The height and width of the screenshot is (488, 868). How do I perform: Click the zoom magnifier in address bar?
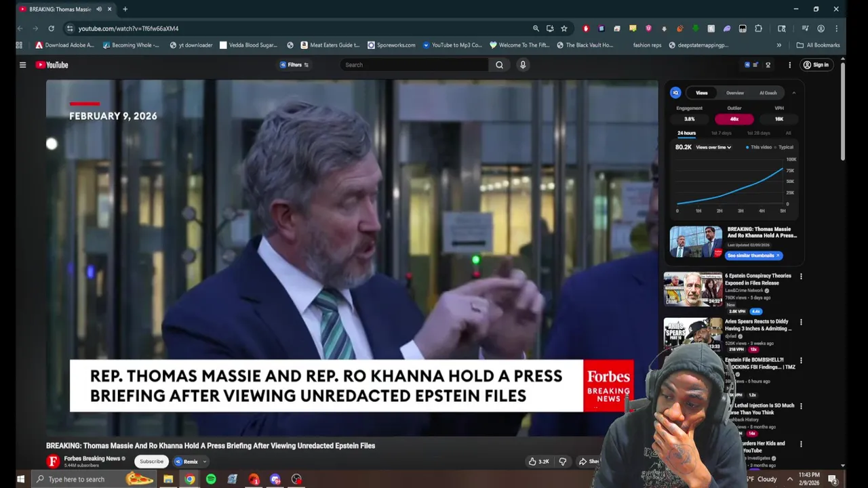536,28
